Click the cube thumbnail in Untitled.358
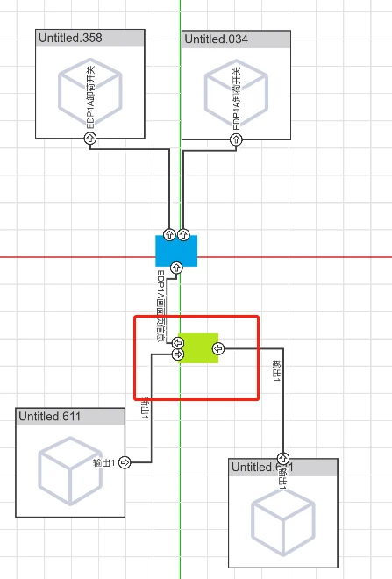The image size is (392, 579). pos(90,92)
